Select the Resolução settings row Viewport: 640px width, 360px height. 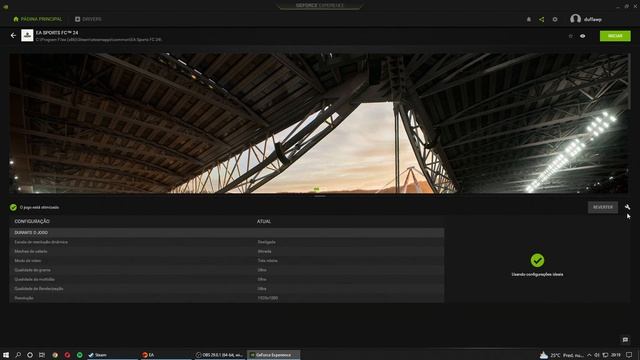tap(227, 298)
